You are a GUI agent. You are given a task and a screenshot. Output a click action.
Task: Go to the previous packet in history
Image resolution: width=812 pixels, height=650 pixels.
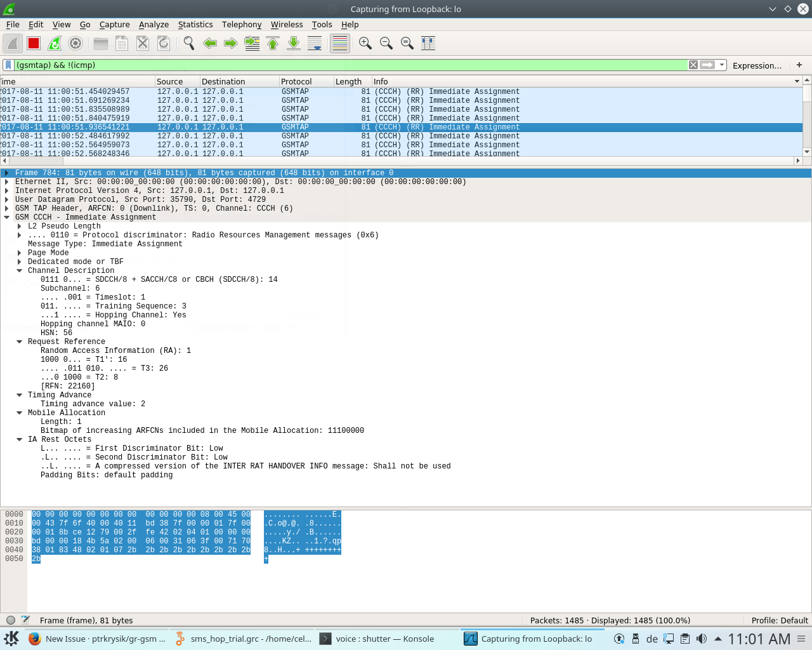pos(210,43)
